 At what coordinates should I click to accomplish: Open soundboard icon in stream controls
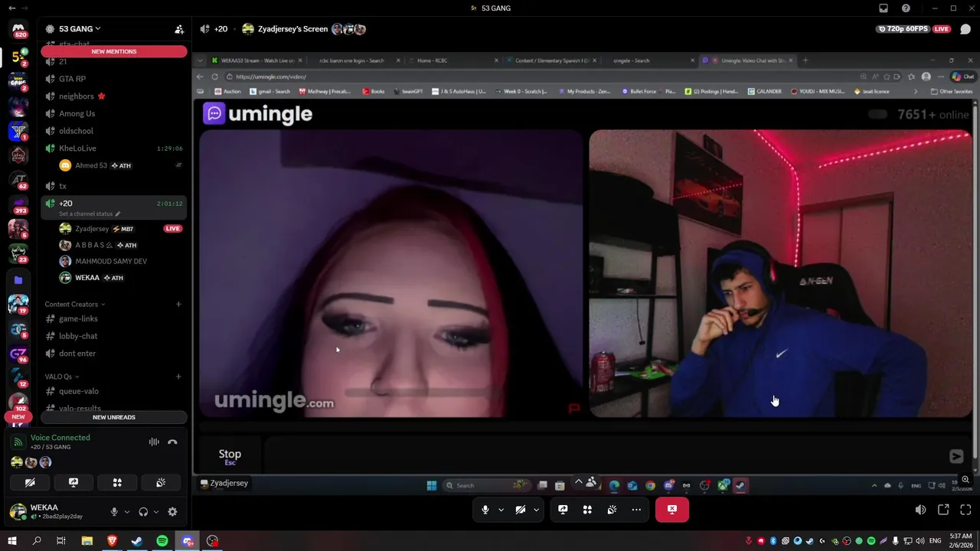tap(612, 510)
